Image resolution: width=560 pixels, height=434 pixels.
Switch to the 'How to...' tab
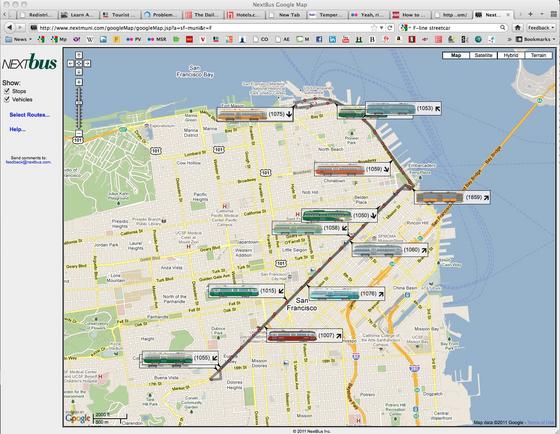pyautogui.click(x=410, y=15)
